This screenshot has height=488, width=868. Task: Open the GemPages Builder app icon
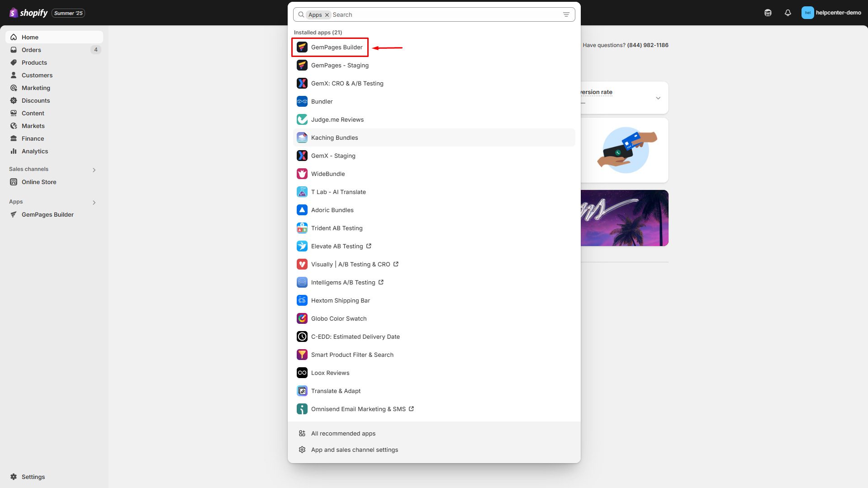pos(302,47)
